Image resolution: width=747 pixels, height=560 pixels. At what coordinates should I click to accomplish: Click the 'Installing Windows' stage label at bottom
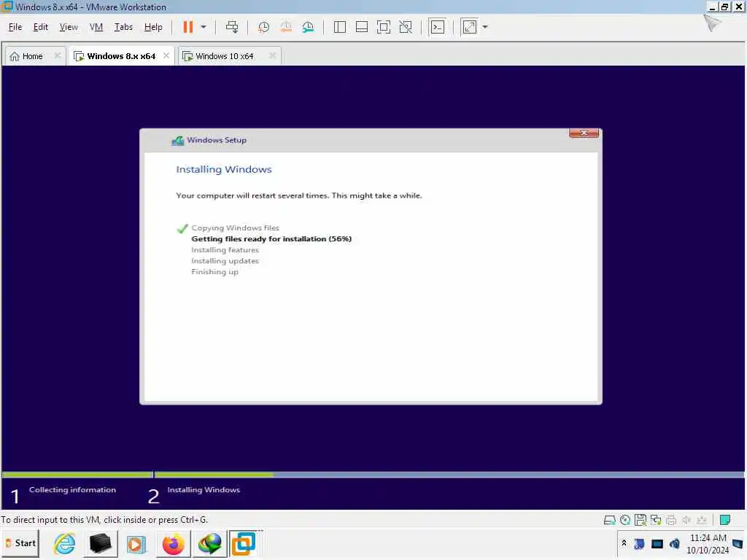tap(204, 489)
